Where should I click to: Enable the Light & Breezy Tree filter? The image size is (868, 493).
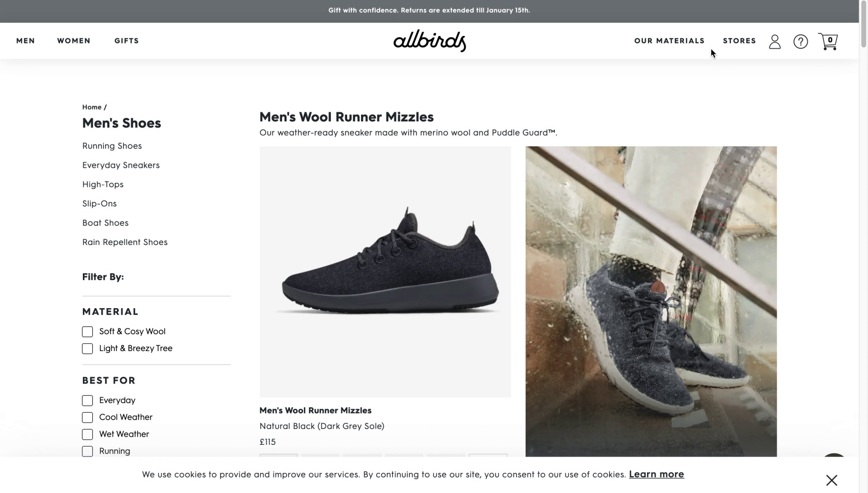(x=87, y=349)
